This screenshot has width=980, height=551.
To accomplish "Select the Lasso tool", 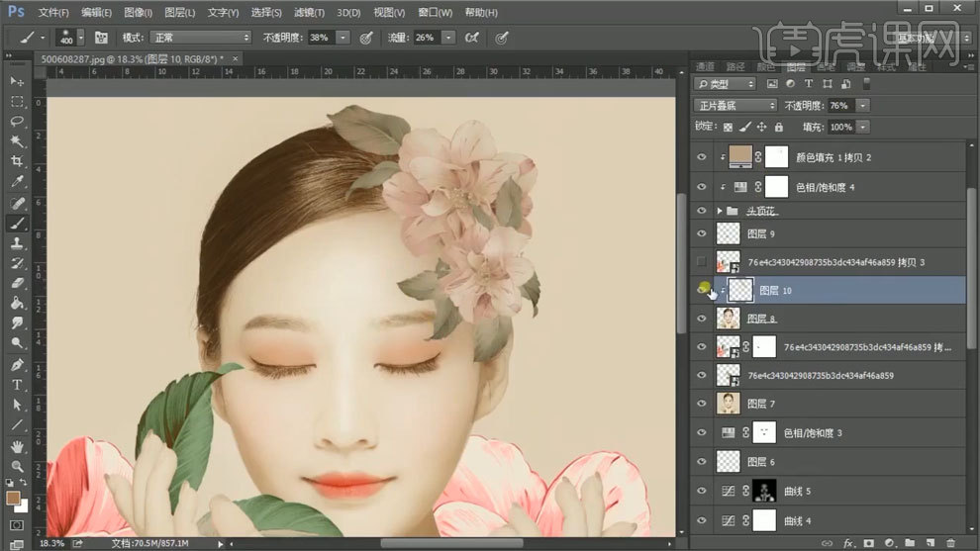I will pyautogui.click(x=17, y=122).
